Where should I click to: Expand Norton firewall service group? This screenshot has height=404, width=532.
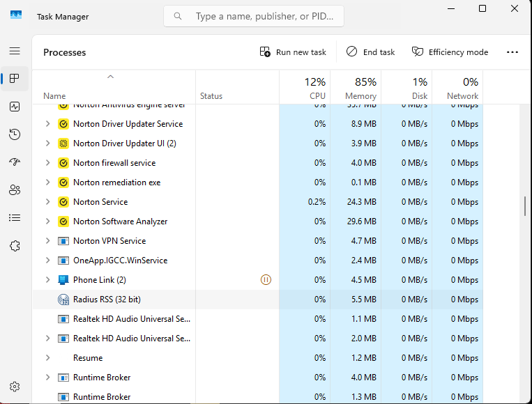(x=48, y=163)
